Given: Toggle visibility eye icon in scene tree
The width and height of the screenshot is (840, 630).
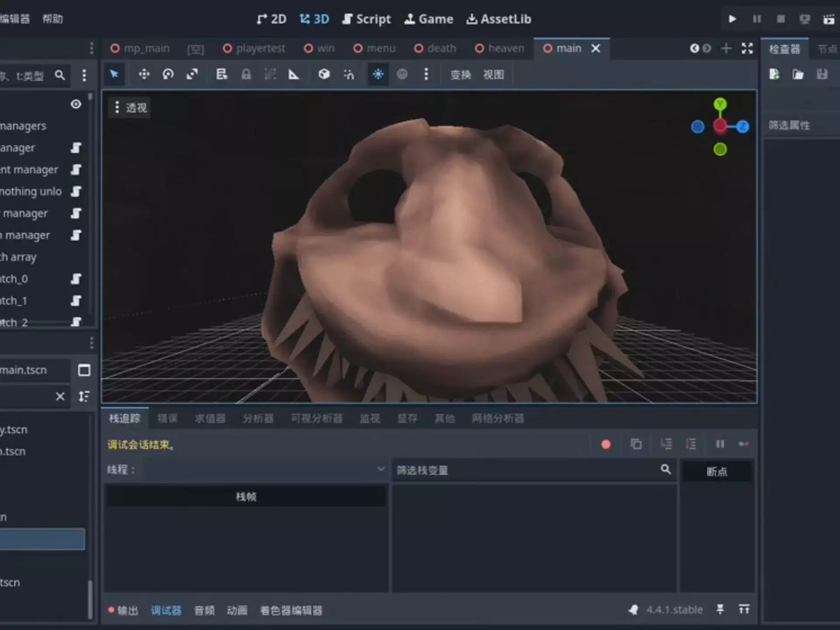Looking at the screenshot, I should (x=76, y=104).
